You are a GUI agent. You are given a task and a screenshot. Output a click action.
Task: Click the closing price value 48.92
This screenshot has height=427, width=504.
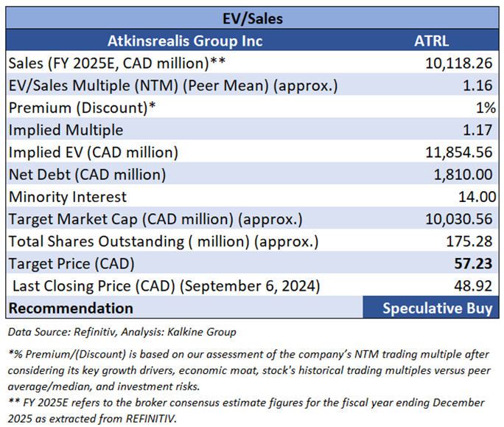[x=473, y=286]
